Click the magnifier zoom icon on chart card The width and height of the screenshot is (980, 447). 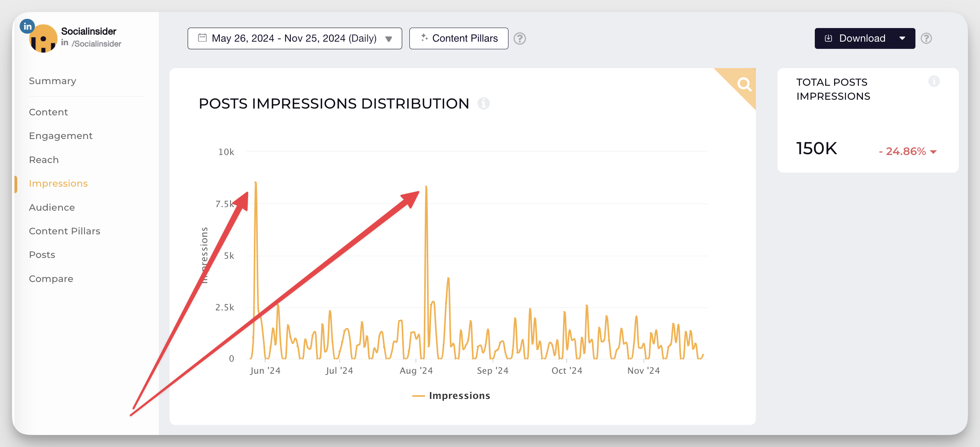click(x=744, y=84)
